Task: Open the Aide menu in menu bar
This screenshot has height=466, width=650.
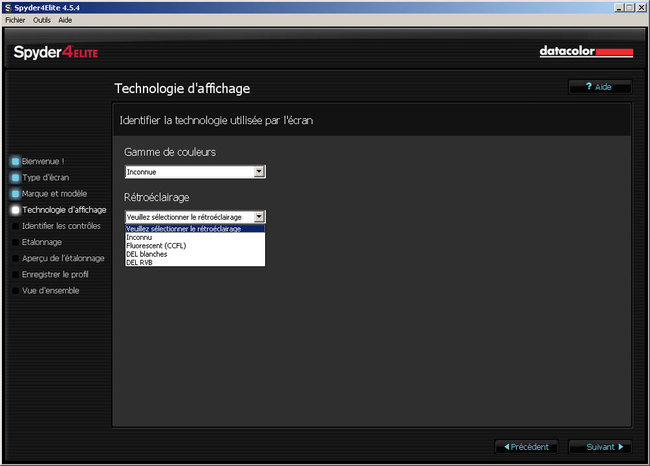Action: (x=65, y=20)
